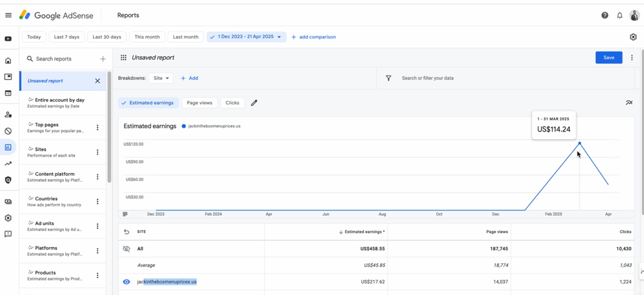Open the Sites sidebar icon
Screen dimensions: 644x295
point(8,93)
